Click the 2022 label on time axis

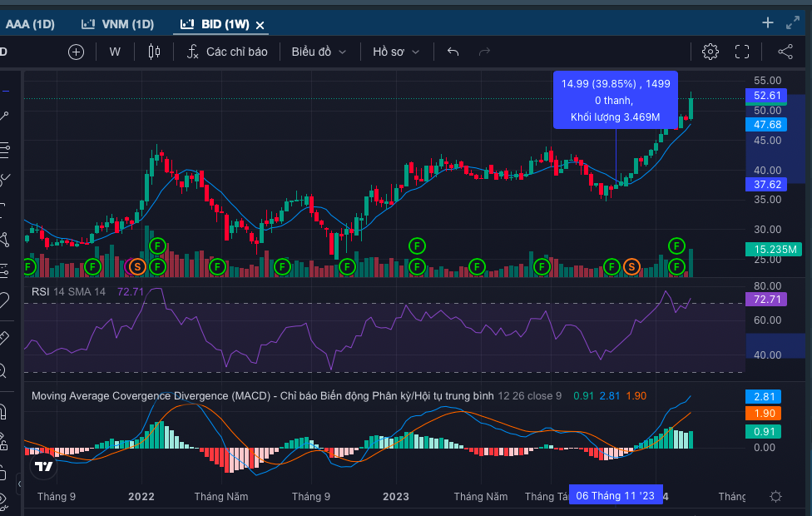(x=141, y=496)
